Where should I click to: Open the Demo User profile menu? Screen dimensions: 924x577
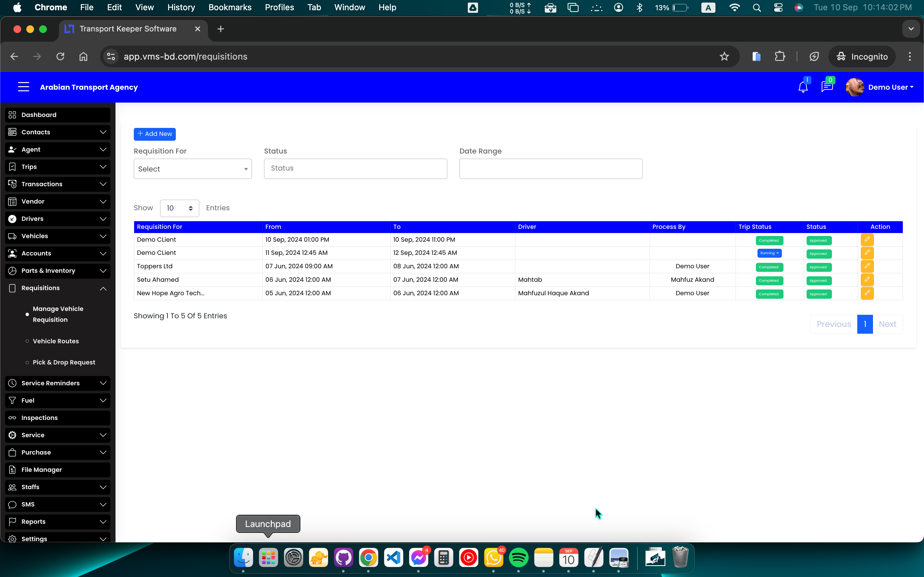890,88
